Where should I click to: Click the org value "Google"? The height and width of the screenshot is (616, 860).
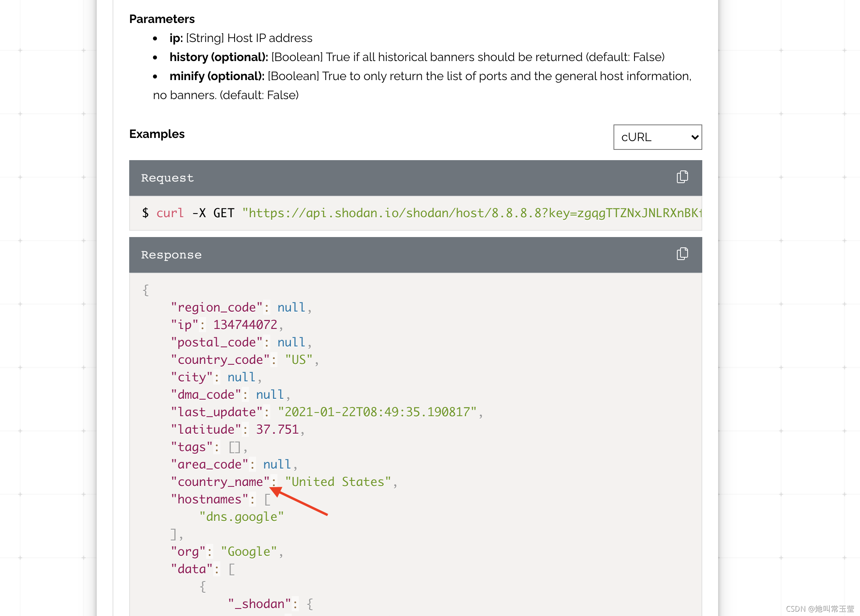click(248, 551)
